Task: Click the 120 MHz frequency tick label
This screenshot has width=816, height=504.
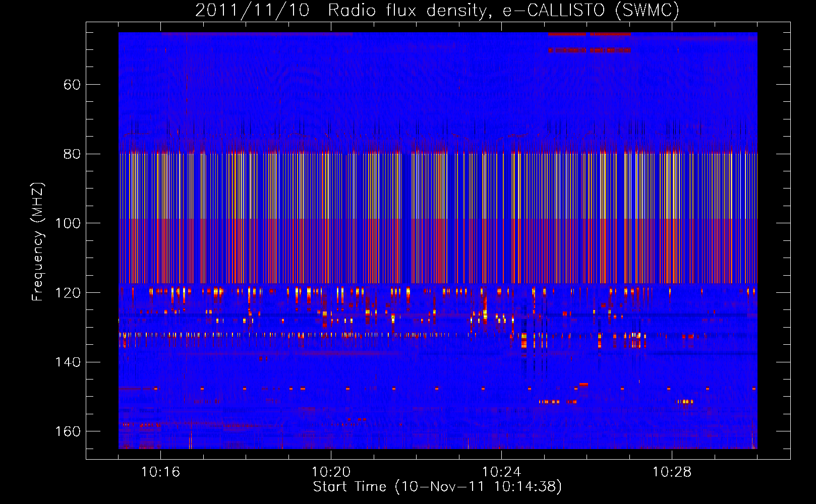Action: (68, 293)
